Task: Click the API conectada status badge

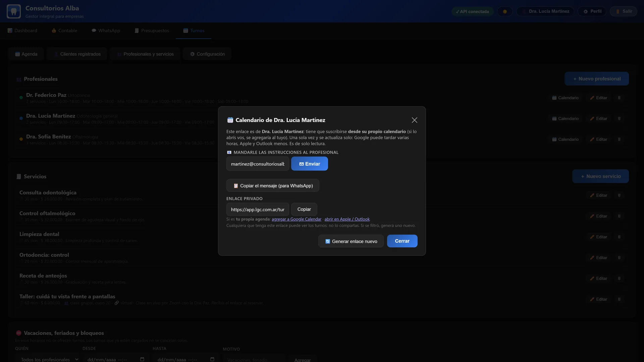Action: pyautogui.click(x=472, y=11)
